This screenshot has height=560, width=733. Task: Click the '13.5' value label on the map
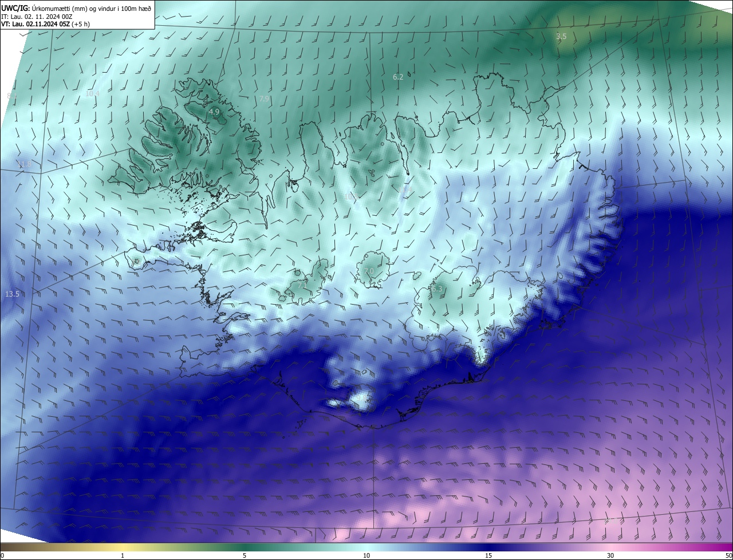[12, 294]
